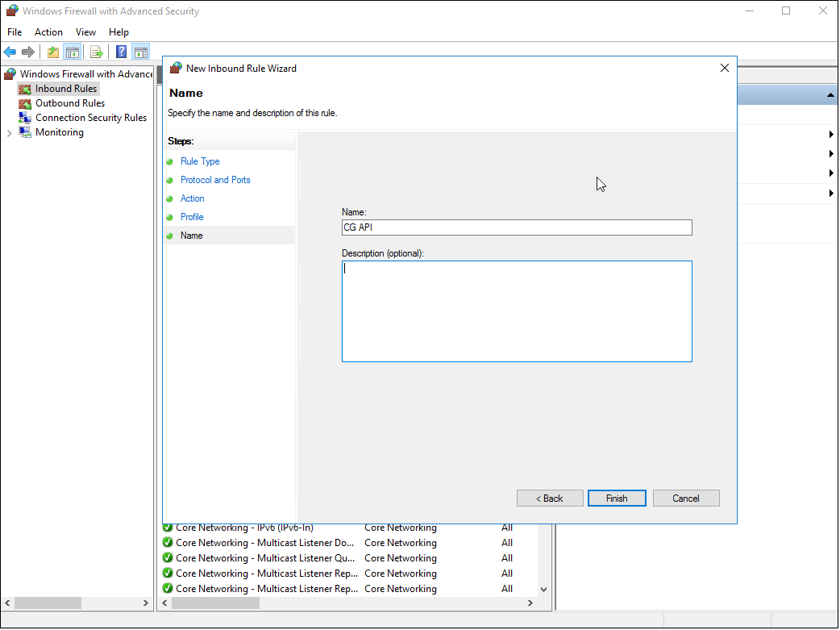Toggle the Show/Hide Console Tree toolbar icon

[x=73, y=51]
